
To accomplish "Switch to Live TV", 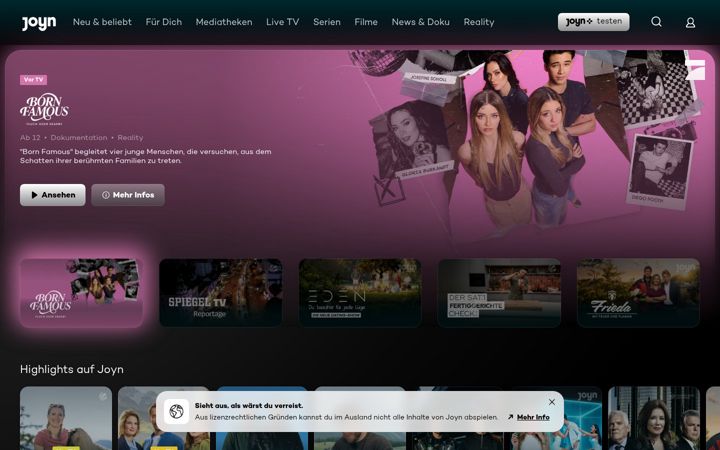I will coord(282,22).
